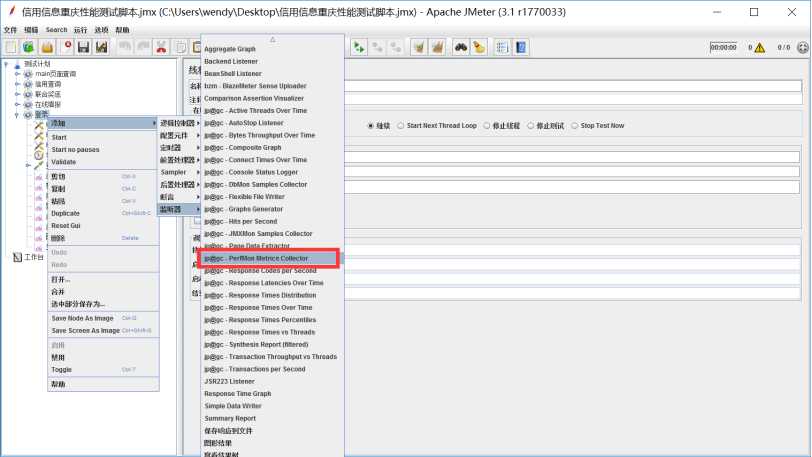Expand the third thread group node below main页面查询
The image size is (812, 457).
(x=17, y=94)
